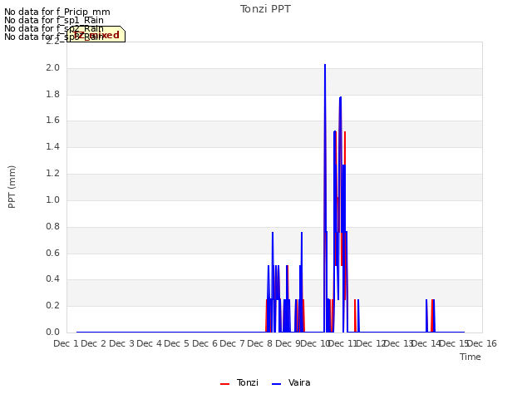Click the 0.4 y-axis tick label
Screen dimensions: 532x399
click(52, 279)
